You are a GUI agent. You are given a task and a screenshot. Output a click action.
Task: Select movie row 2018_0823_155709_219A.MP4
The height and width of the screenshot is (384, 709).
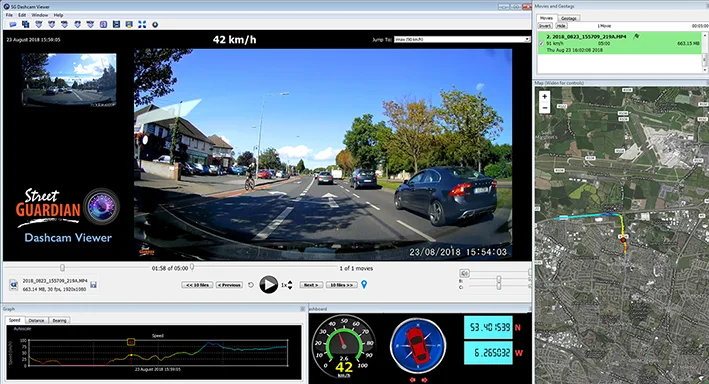coord(619,43)
